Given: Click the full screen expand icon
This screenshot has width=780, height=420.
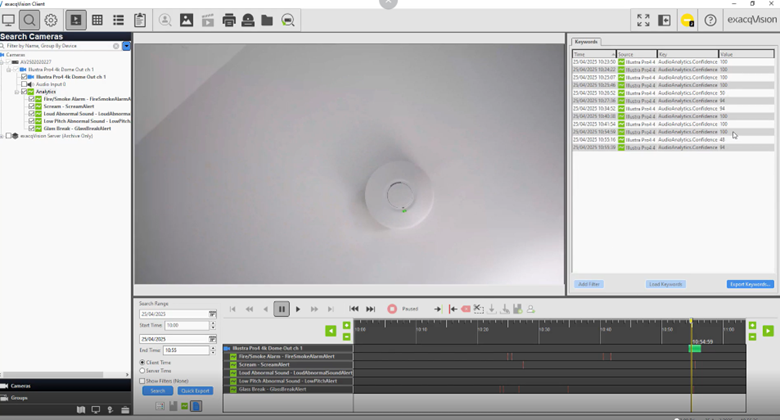Looking at the screenshot, I should click(643, 20).
